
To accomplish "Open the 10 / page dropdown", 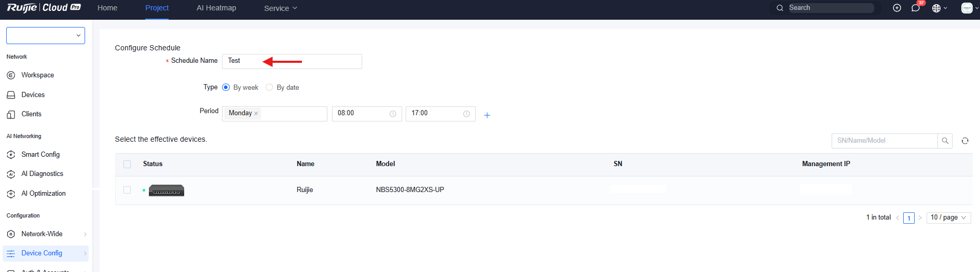I will (x=948, y=217).
